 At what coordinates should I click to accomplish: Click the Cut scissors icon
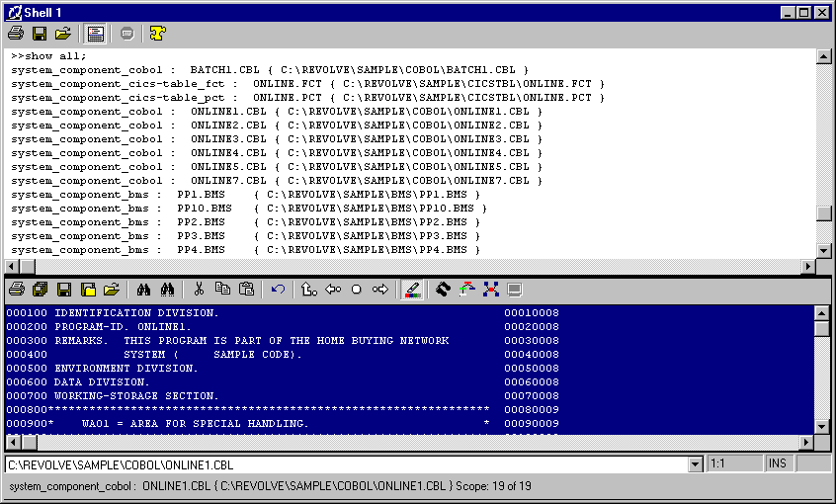pyautogui.click(x=199, y=290)
